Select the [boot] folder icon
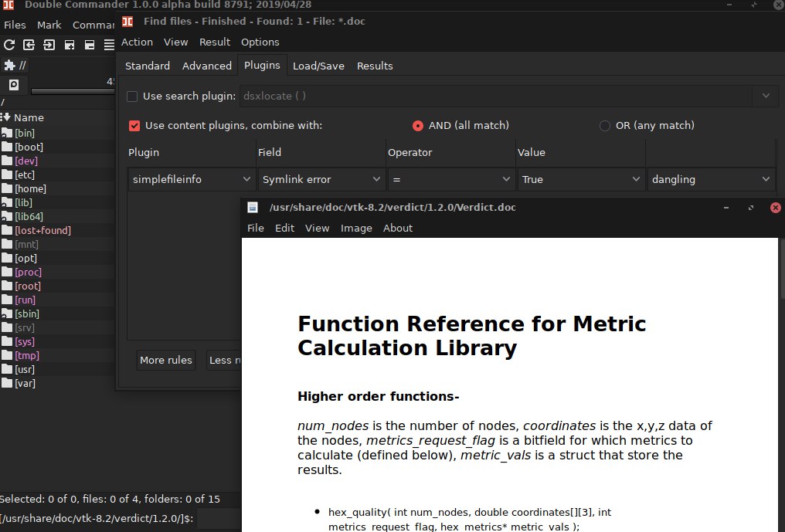 [x=6, y=147]
